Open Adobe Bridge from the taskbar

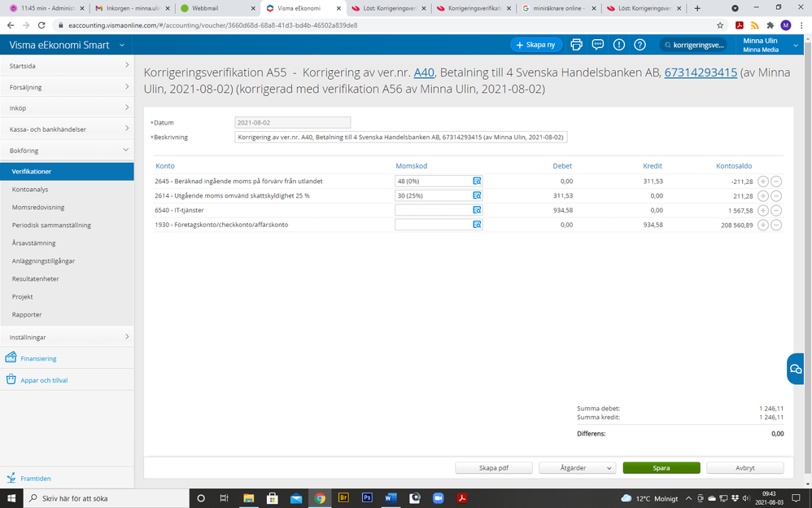[x=343, y=497]
